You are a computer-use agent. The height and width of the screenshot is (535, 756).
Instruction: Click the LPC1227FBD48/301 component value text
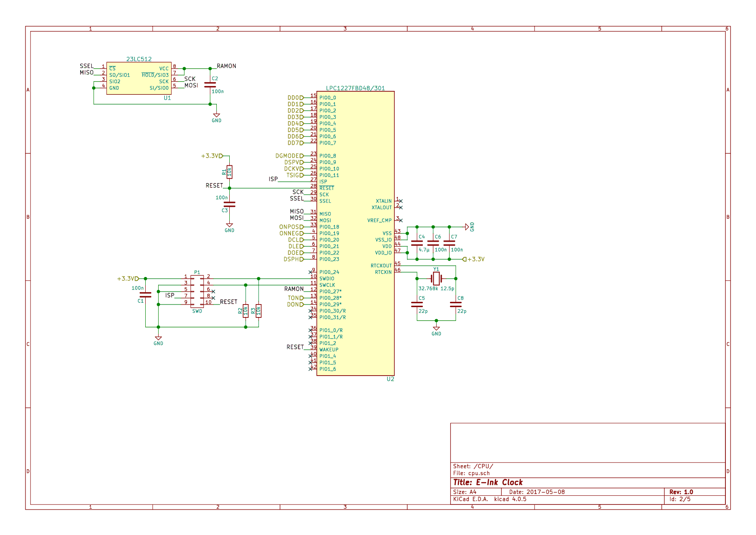pyautogui.click(x=355, y=88)
